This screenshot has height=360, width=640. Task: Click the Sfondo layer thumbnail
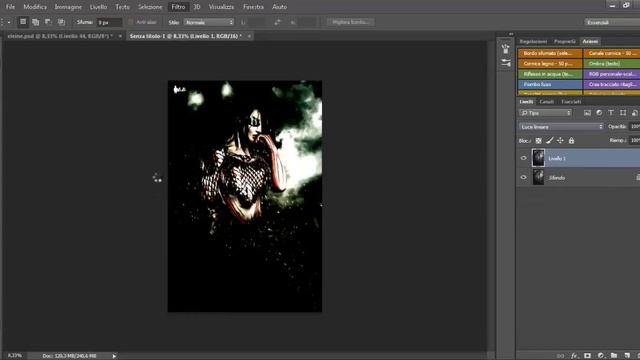(538, 178)
